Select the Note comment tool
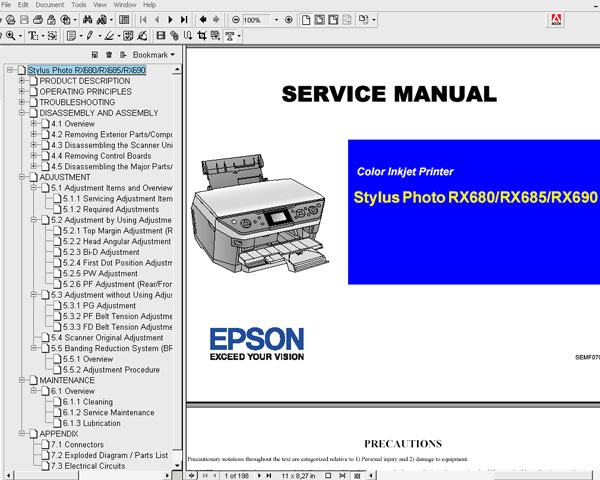The image size is (600, 480). pyautogui.click(x=71, y=36)
